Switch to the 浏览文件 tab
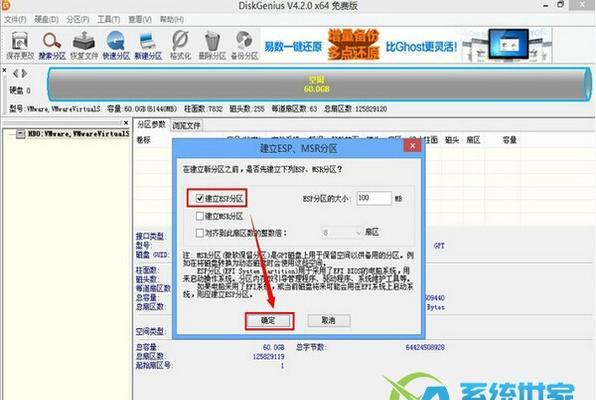This screenshot has width=596, height=400. pos(186,125)
